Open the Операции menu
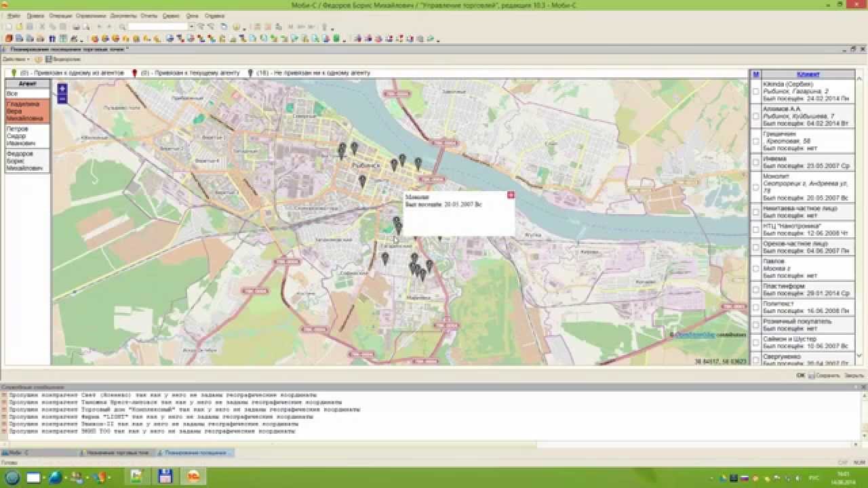868x488 pixels. point(60,16)
